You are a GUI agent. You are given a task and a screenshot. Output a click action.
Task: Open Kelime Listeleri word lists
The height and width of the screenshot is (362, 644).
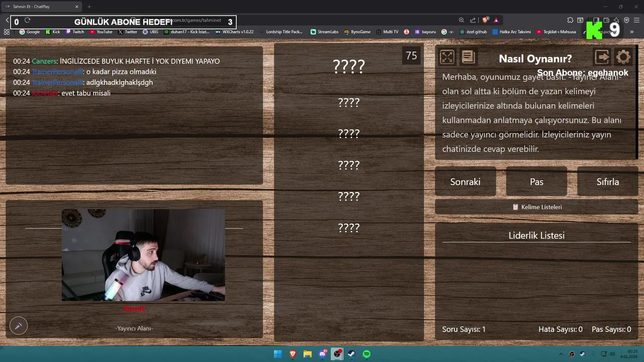pyautogui.click(x=536, y=207)
